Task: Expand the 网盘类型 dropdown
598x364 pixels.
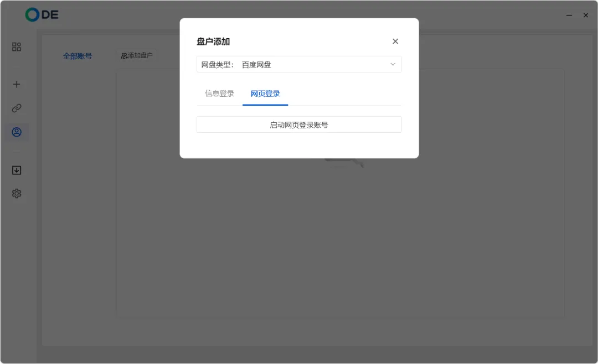Action: [299, 64]
